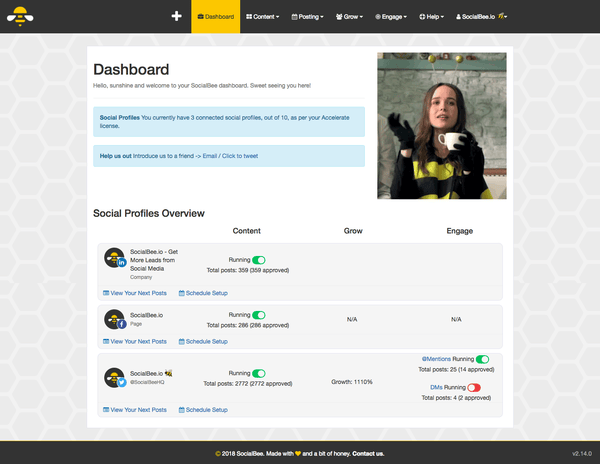Open View Your Next Posts for LinkedIn profile

pyautogui.click(x=135, y=293)
